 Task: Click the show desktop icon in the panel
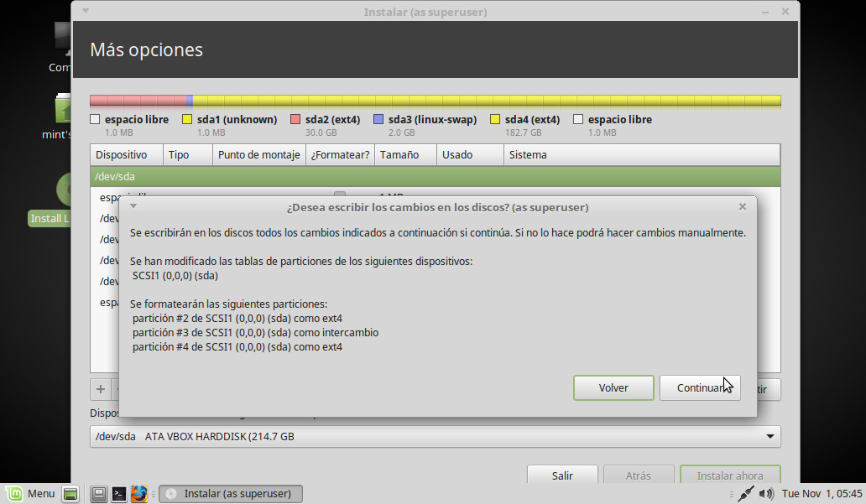coord(70,494)
